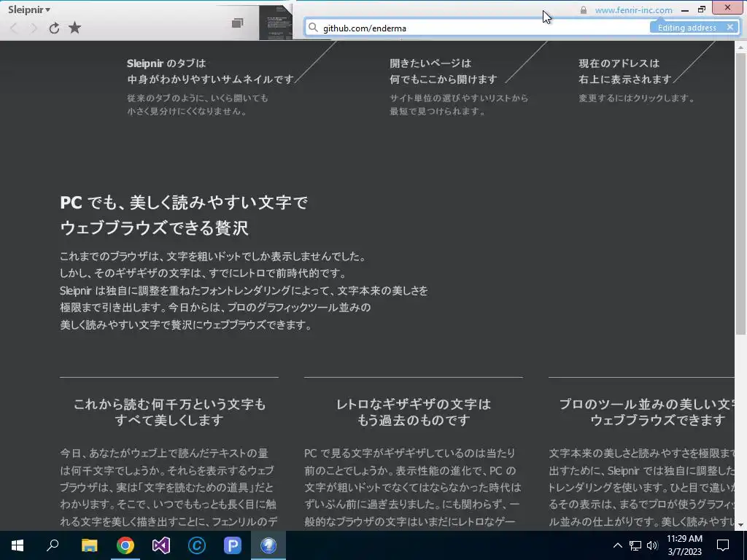Open the notification center icon
This screenshot has height=560, width=747.
pos(723,545)
